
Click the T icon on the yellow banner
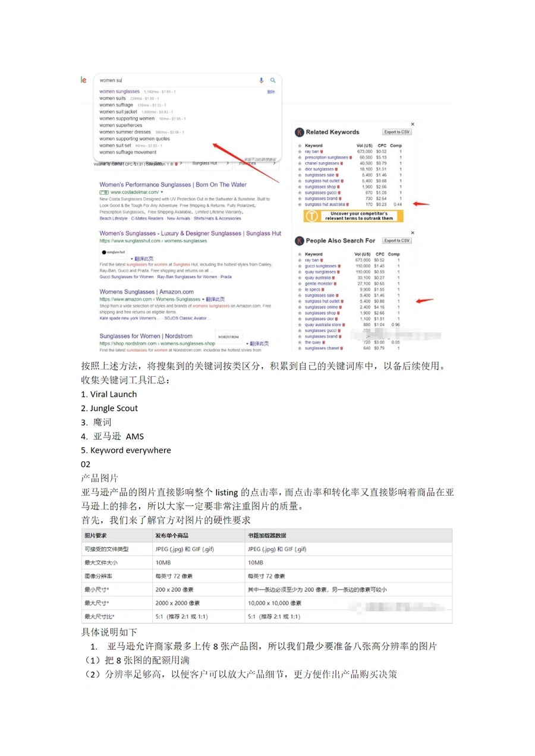click(311, 216)
